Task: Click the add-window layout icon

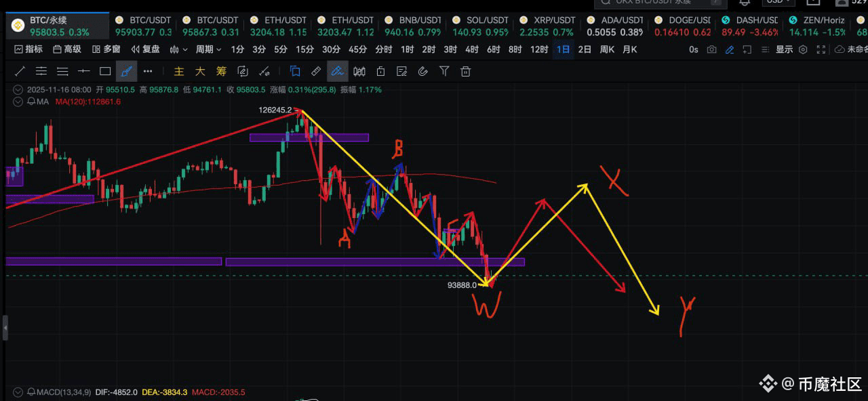Action: coord(747,49)
